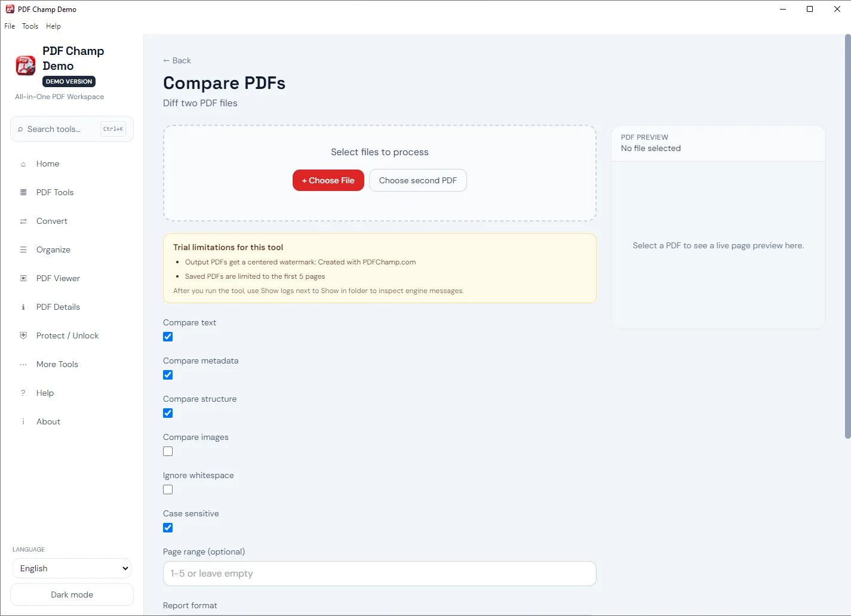851x616 pixels.
Task: Click the Help question mark icon
Action: pyautogui.click(x=23, y=393)
